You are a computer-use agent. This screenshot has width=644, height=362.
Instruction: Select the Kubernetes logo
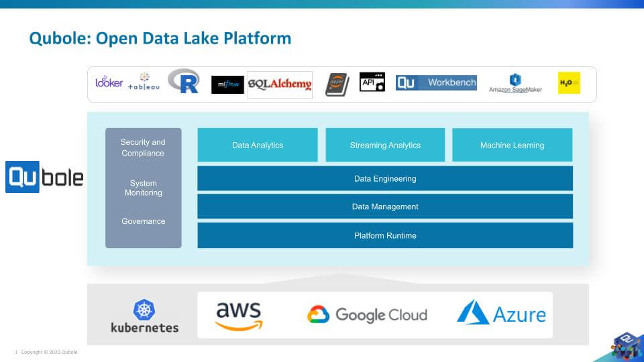pyautogui.click(x=145, y=316)
